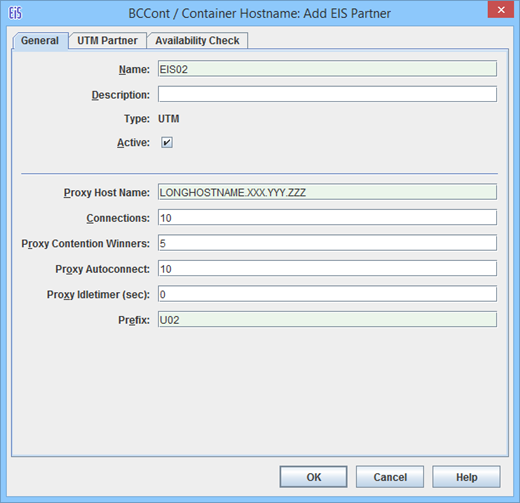The width and height of the screenshot is (520, 503).
Task: Click the Proxy Idletimer (sec) field
Action: (327, 294)
